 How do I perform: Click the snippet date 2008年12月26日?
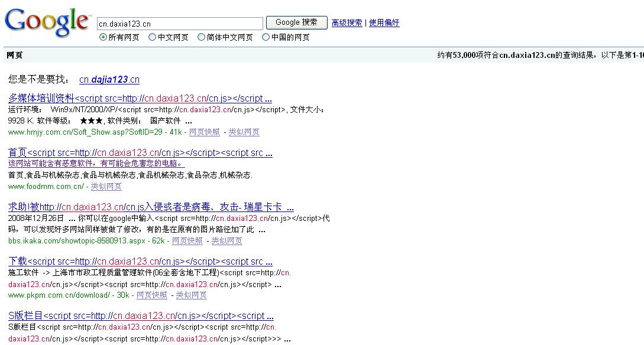tap(36, 218)
